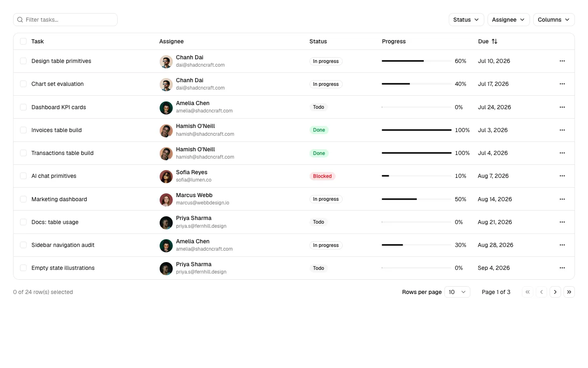The width and height of the screenshot is (588, 368).
Task: Open the Status filter dropdown
Action: pyautogui.click(x=466, y=20)
